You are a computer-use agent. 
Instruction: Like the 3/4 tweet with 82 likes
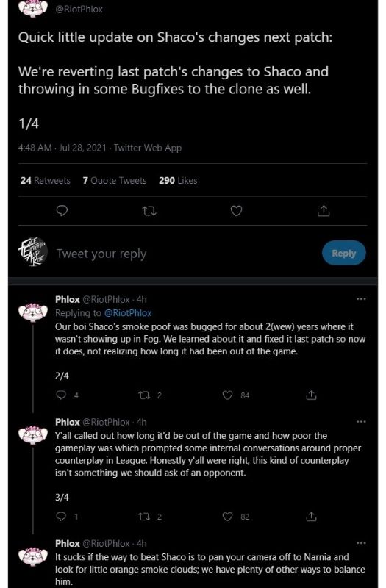(227, 517)
